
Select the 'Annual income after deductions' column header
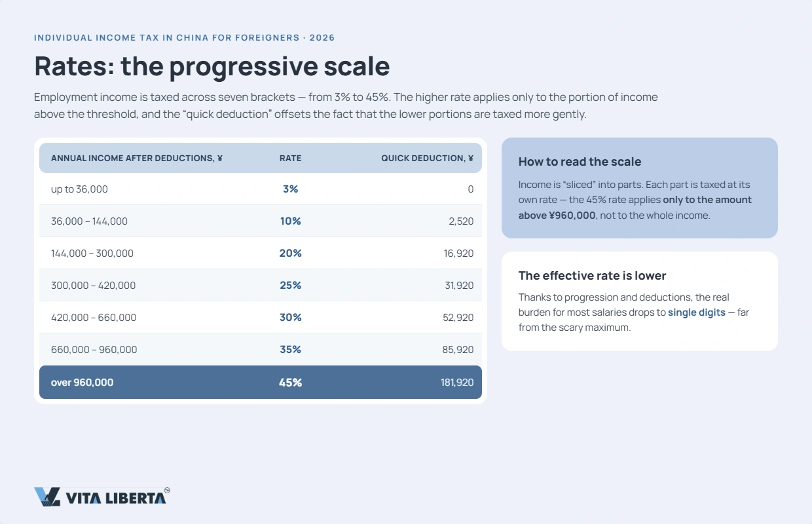pyautogui.click(x=137, y=158)
